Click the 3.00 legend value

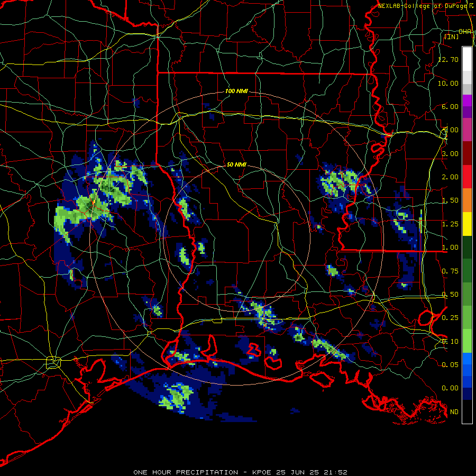[450, 153]
